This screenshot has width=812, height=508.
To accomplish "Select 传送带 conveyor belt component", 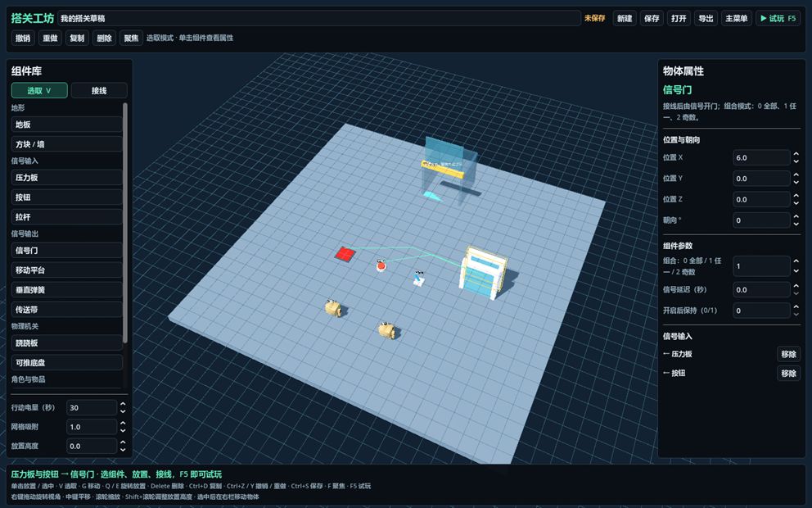I will click(x=67, y=310).
